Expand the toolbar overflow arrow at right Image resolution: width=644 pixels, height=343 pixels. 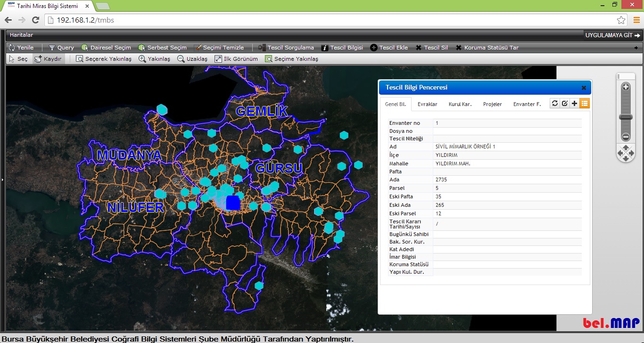[636, 48]
